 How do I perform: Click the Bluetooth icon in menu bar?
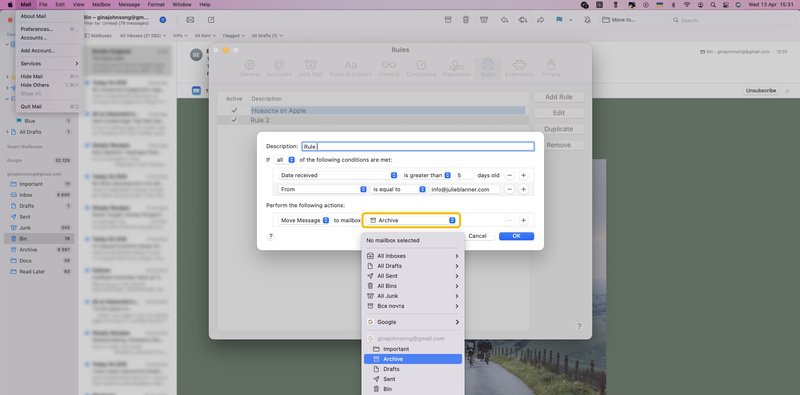[673, 5]
